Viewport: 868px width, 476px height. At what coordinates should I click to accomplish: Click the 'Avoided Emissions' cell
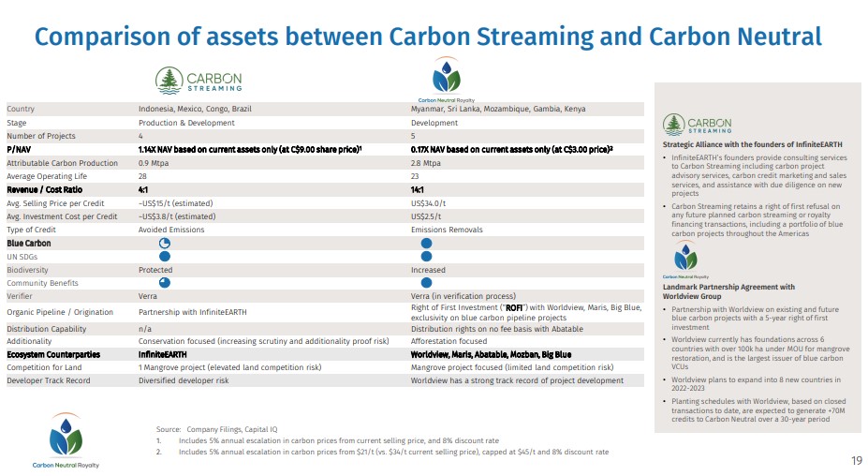[x=171, y=230]
